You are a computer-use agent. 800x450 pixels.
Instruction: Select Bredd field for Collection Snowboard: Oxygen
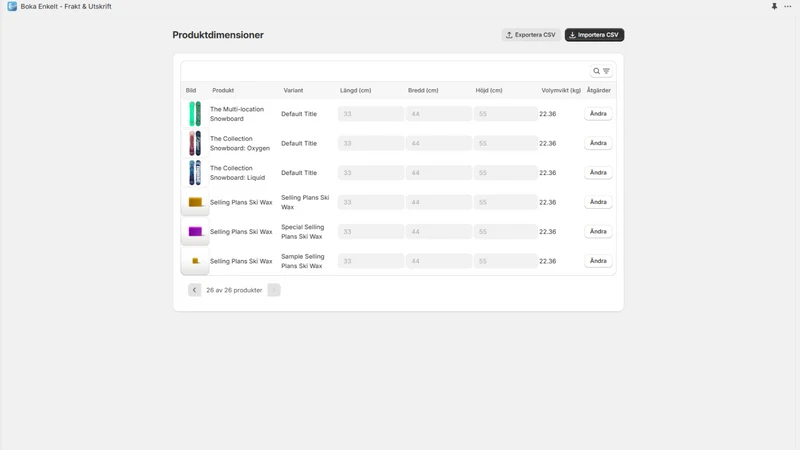(439, 143)
